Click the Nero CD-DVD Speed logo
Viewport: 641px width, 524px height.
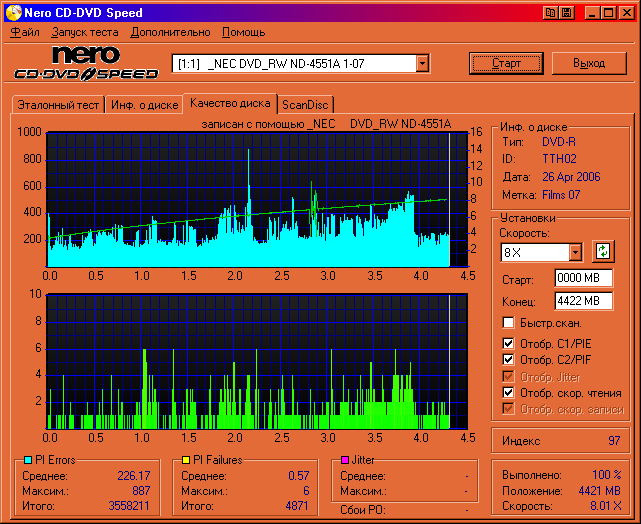tap(87, 63)
